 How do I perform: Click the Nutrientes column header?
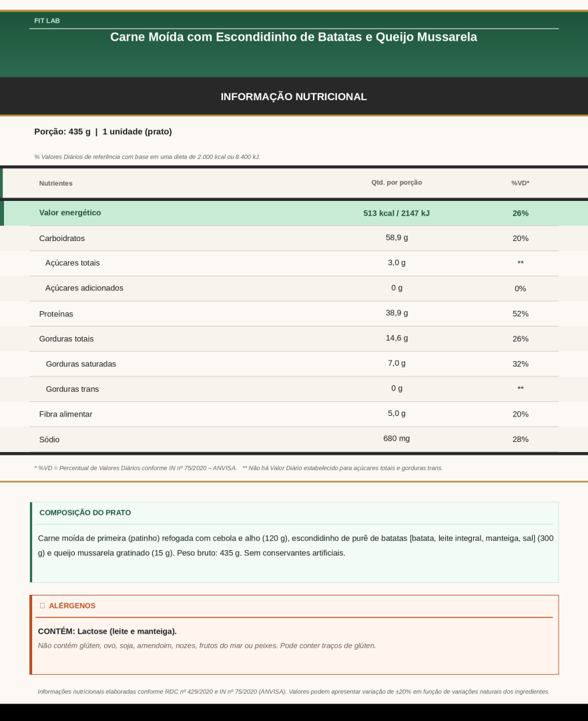55,183
